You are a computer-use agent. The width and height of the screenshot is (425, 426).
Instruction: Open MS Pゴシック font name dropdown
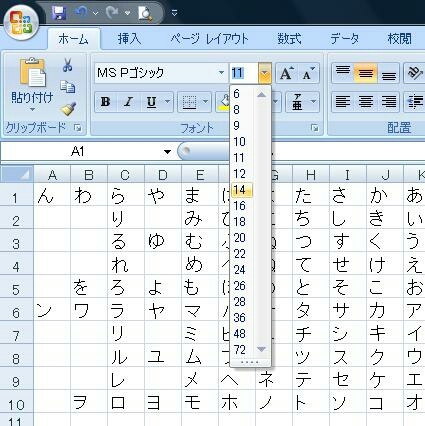coord(221,73)
